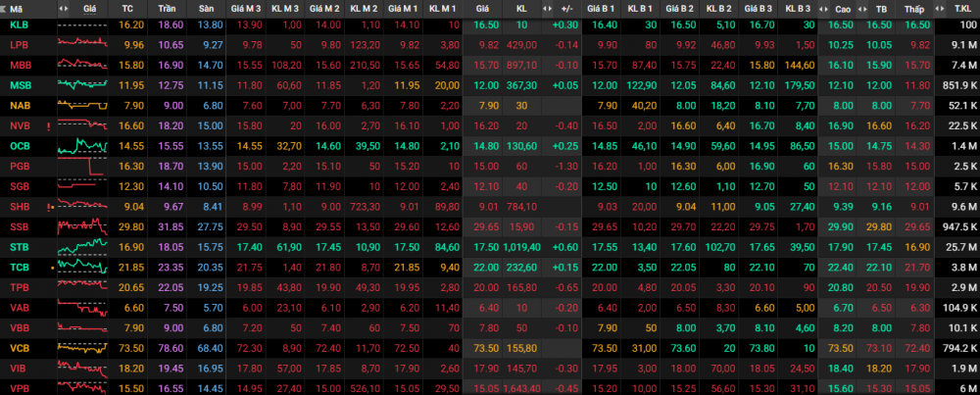The image size is (980, 395).
Task: Sort by the Mã column header
Action: 16,9
